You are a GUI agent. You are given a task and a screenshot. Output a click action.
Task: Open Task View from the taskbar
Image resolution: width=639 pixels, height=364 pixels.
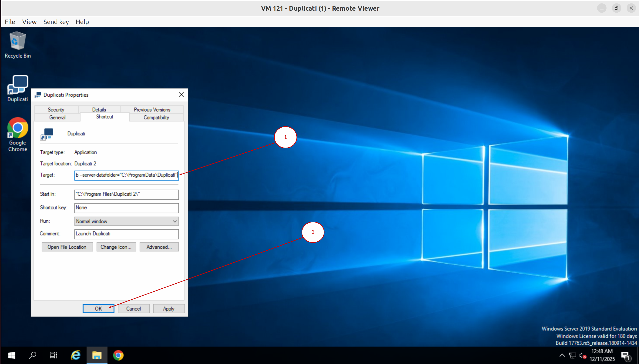53,355
